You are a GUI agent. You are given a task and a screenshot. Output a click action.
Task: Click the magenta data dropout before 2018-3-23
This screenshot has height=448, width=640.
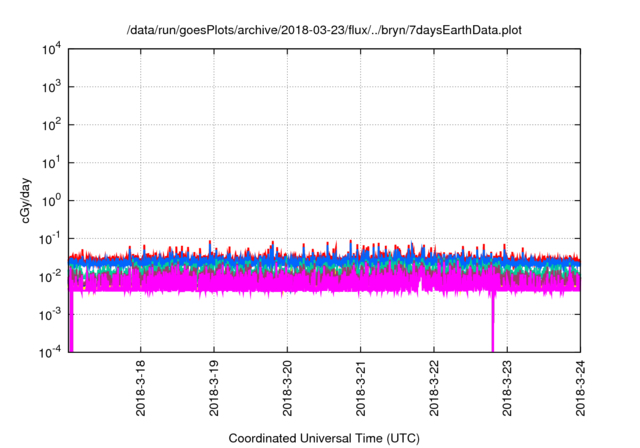point(493,322)
